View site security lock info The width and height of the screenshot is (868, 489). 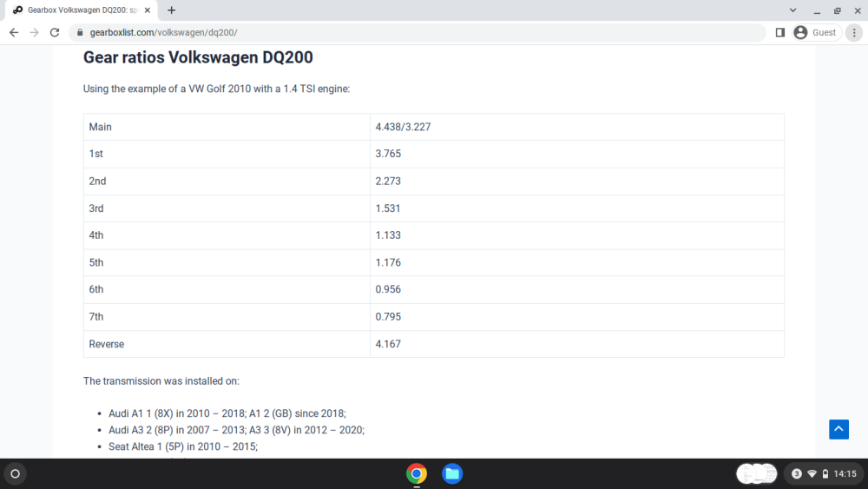coord(80,33)
